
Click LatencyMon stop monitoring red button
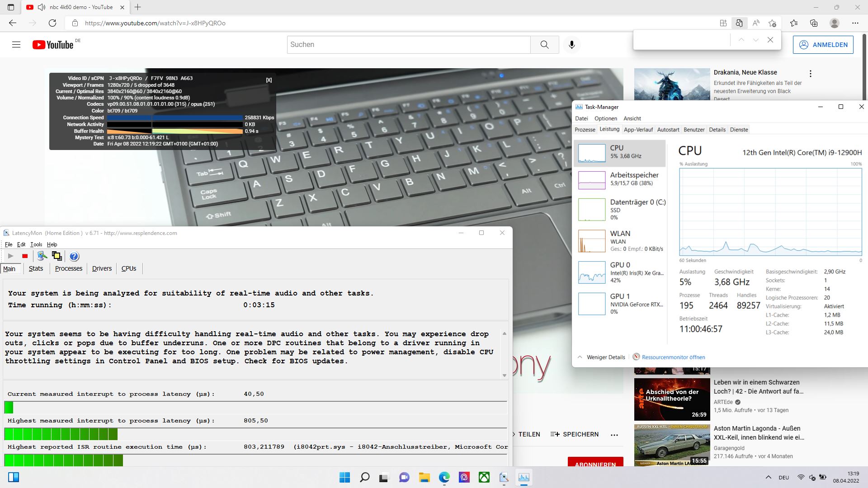25,256
